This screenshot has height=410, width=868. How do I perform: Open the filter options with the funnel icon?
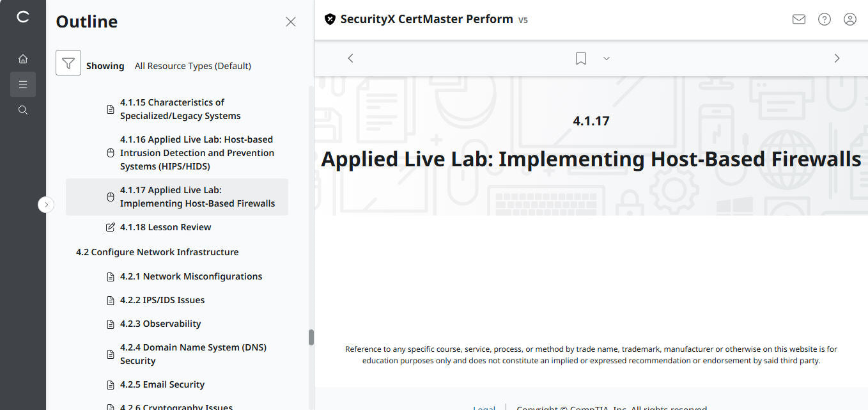point(68,63)
